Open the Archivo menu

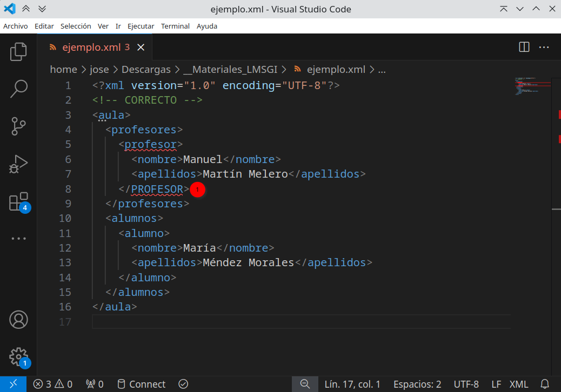[15, 26]
